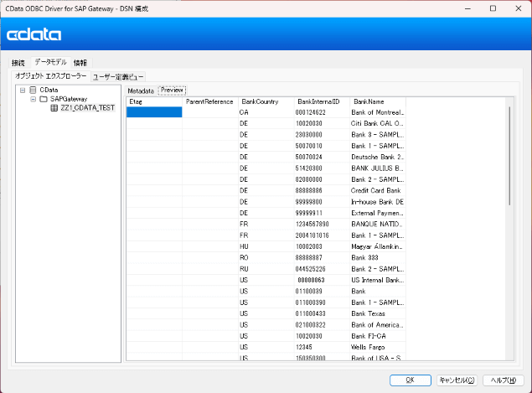This screenshot has height=393, width=532.
Task: Collapse the CData tree node
Action: 23,90
